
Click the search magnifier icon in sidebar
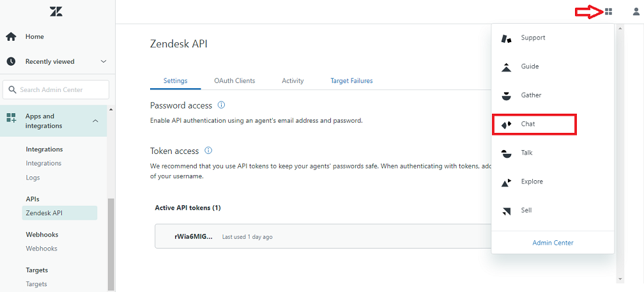point(12,89)
